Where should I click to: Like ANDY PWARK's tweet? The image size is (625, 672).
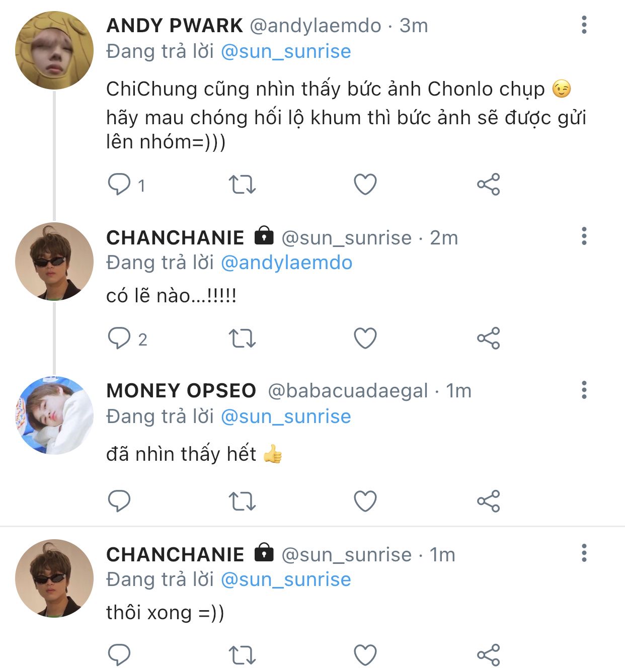click(x=365, y=184)
